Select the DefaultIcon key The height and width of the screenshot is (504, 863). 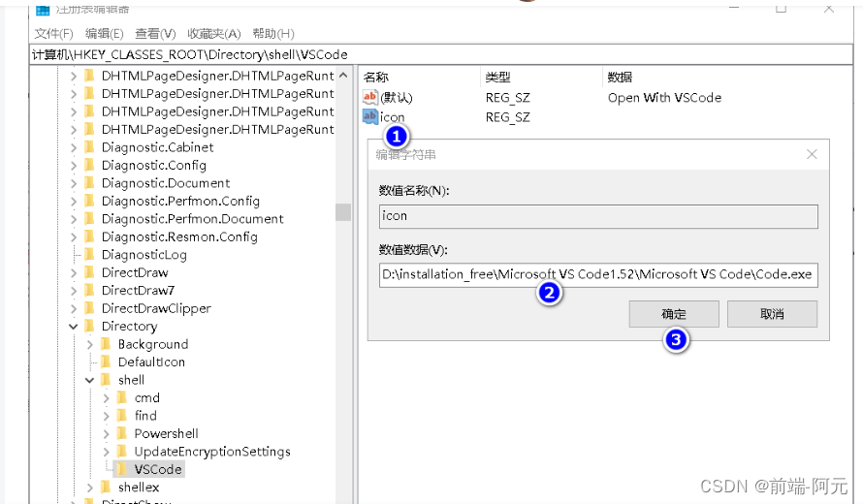pyautogui.click(x=151, y=362)
